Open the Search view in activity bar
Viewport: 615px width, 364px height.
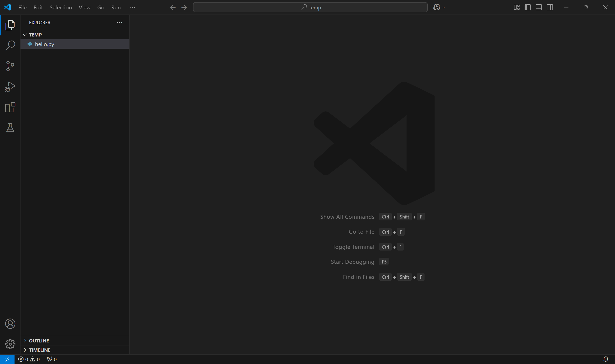10,46
